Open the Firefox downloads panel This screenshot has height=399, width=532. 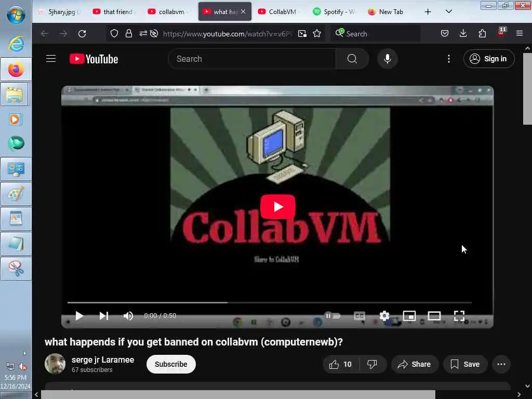coord(463,33)
